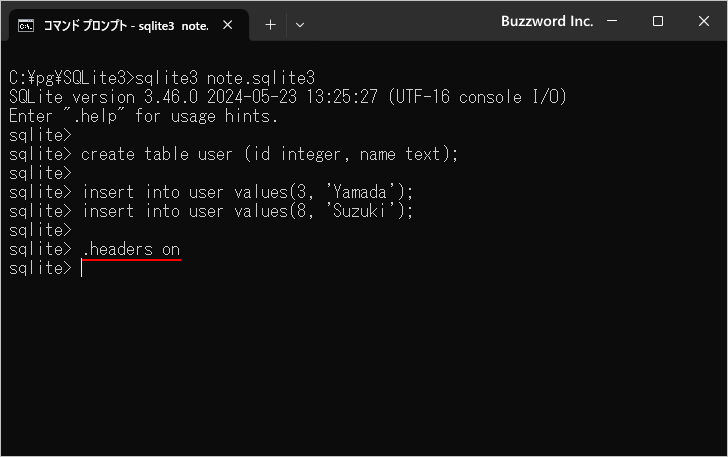Click the insert Suzuki values line
The height and width of the screenshot is (457, 728).
pyautogui.click(x=247, y=211)
